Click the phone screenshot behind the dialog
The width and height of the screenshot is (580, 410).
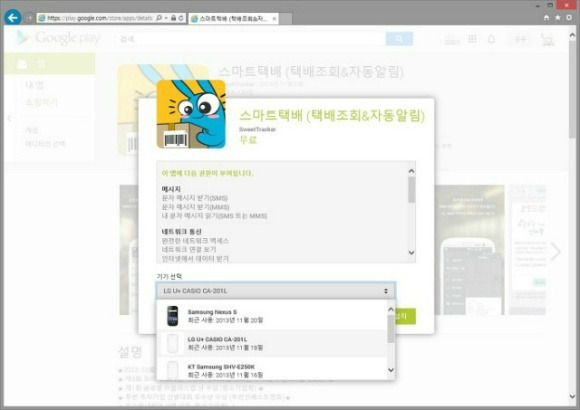[x=471, y=250]
